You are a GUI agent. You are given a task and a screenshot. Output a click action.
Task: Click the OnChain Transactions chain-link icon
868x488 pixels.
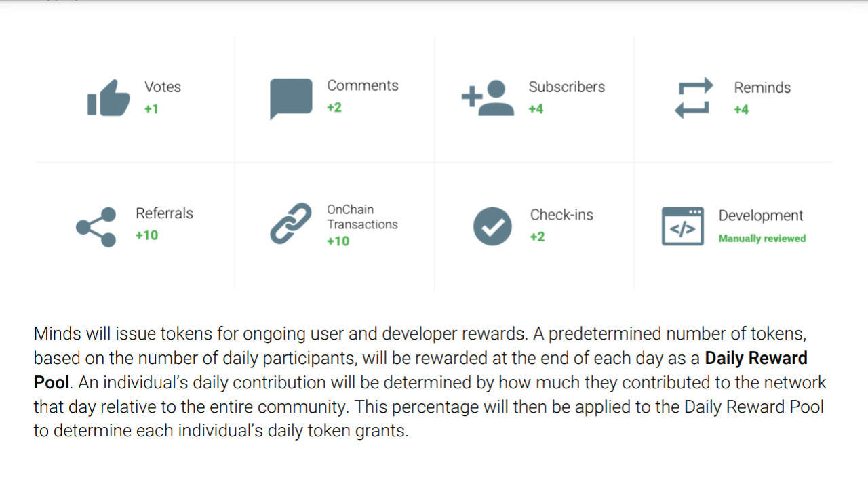(x=291, y=224)
